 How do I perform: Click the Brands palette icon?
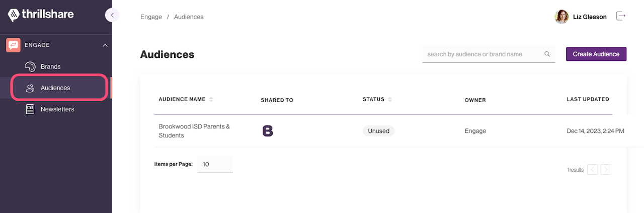pos(30,66)
